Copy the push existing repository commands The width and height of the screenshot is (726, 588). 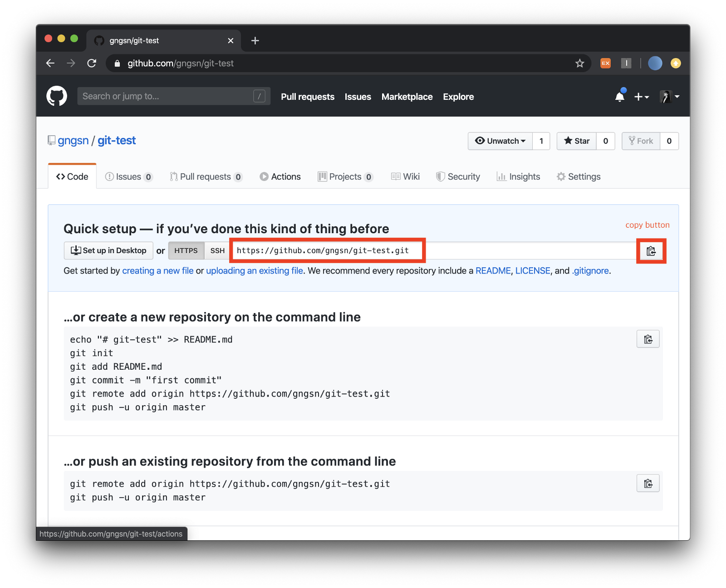pos(648,484)
